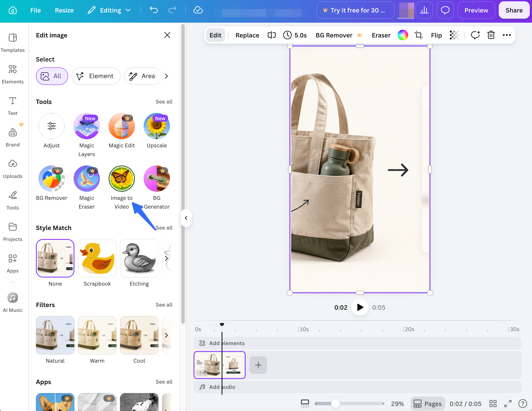Collapse the side panel arrow
The width and height of the screenshot is (532, 411).
tap(186, 218)
